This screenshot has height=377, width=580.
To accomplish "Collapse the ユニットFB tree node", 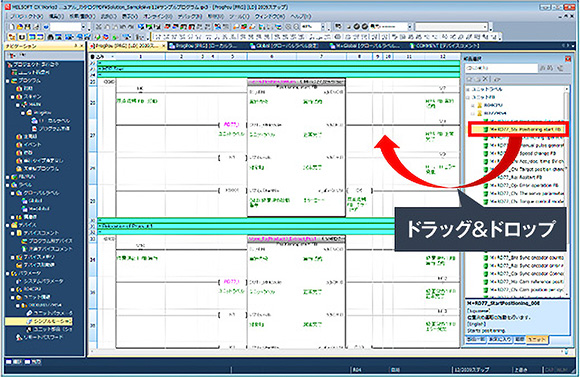I will pyautogui.click(x=468, y=97).
